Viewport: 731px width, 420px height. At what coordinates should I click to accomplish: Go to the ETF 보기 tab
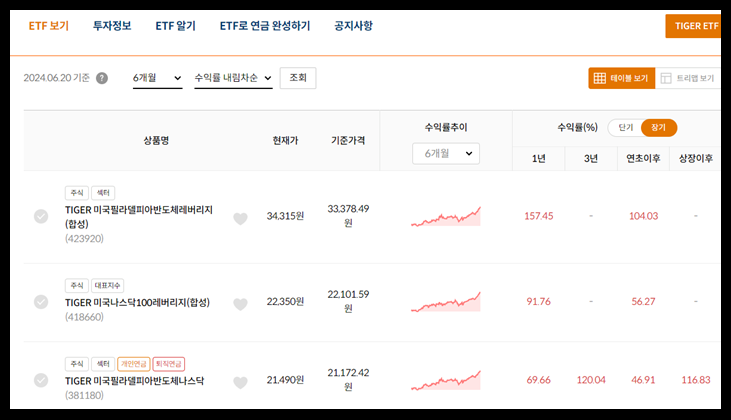coord(48,26)
